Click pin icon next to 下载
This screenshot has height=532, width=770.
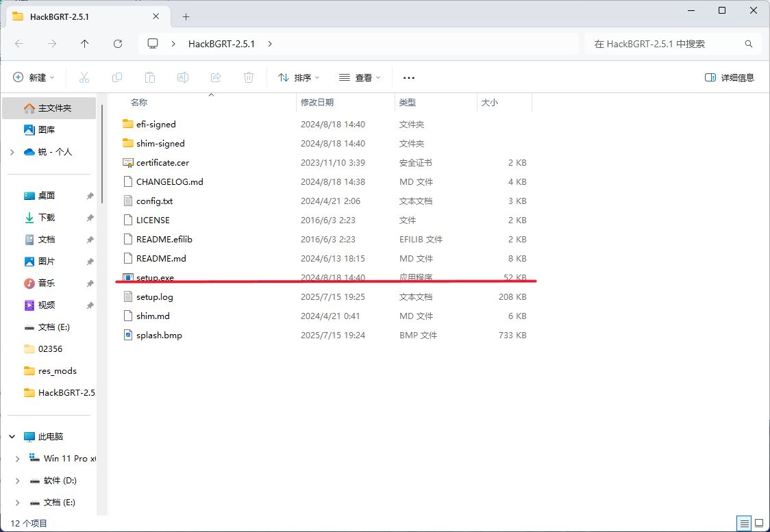coord(90,218)
